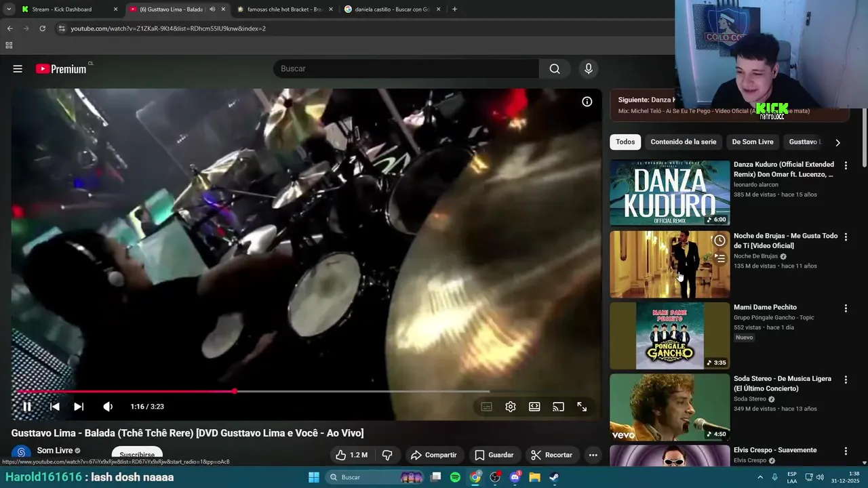Viewport: 868px width, 488px height.
Task: Mute the video player volume
Action: click(108, 407)
